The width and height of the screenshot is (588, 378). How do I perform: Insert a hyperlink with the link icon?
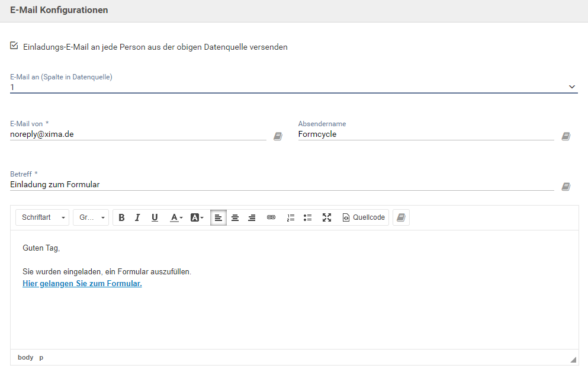271,217
